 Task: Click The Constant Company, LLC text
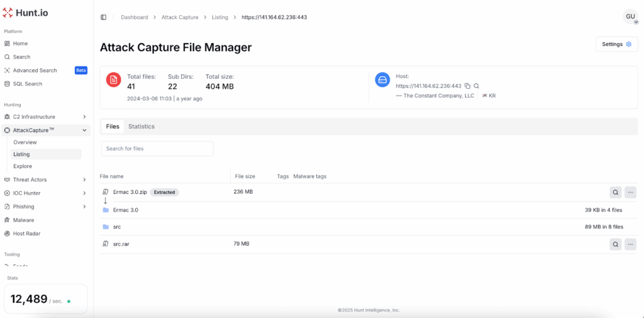click(439, 96)
